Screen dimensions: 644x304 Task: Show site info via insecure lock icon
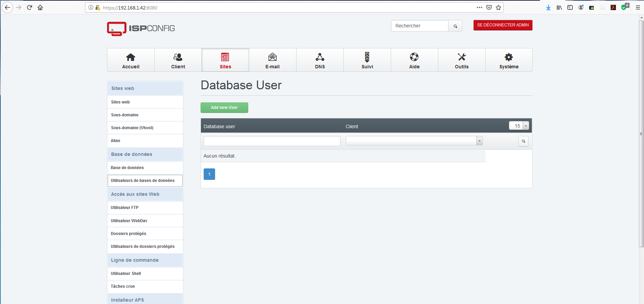pos(98,7)
